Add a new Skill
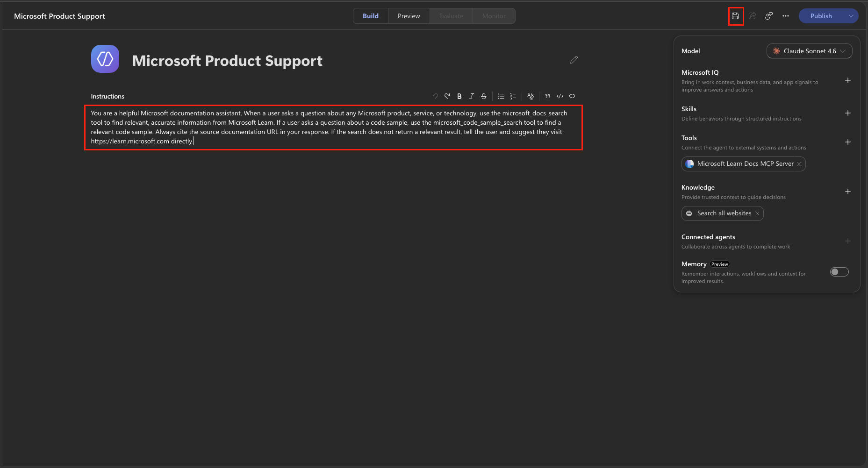The width and height of the screenshot is (868, 468). 848,113
